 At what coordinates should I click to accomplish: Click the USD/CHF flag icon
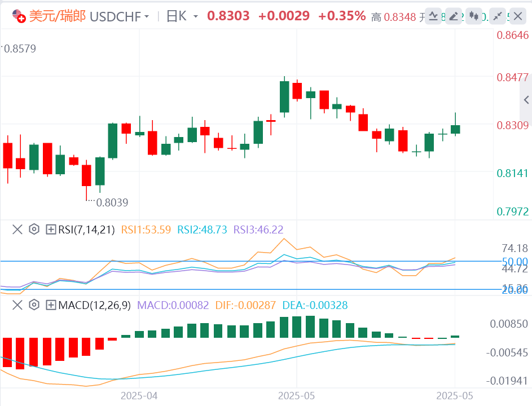pyautogui.click(x=19, y=16)
